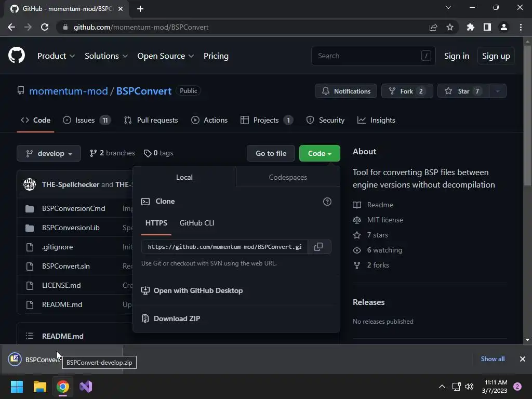Click in the GitHub search field
Viewport: 532px width, 399px height.
[x=373, y=56]
